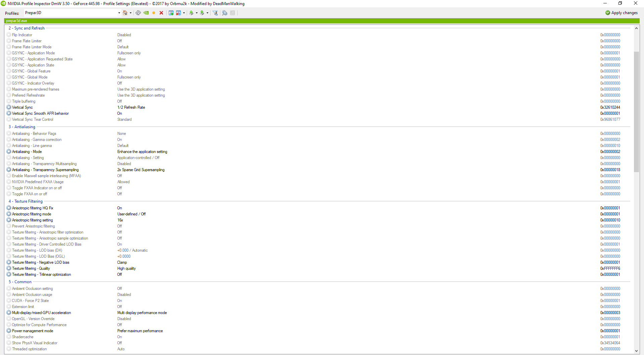Image resolution: width=644 pixels, height=355 pixels.
Task: Click the Apply changes button
Action: click(622, 13)
